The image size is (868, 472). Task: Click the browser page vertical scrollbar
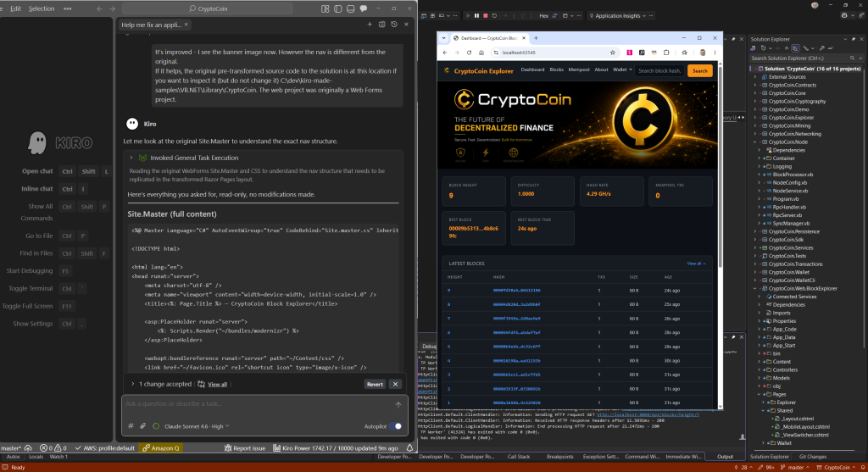[x=721, y=166]
